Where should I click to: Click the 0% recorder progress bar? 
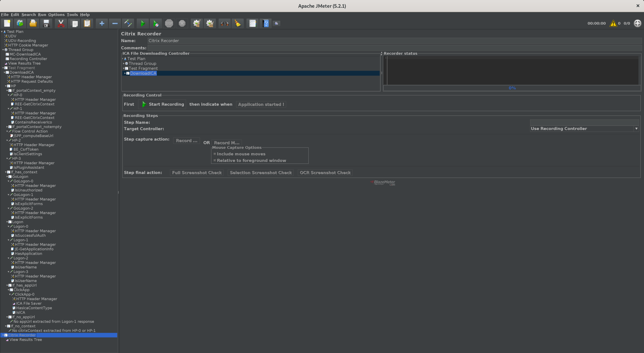(x=512, y=88)
